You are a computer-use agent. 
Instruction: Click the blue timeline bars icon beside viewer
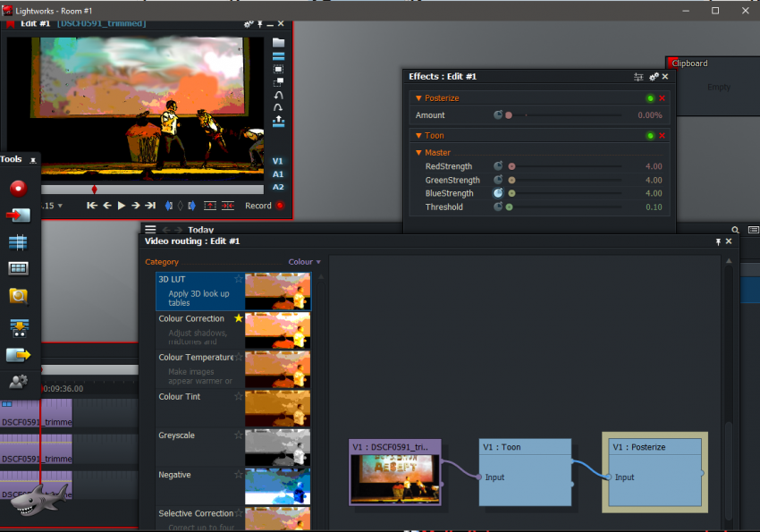tap(278, 56)
